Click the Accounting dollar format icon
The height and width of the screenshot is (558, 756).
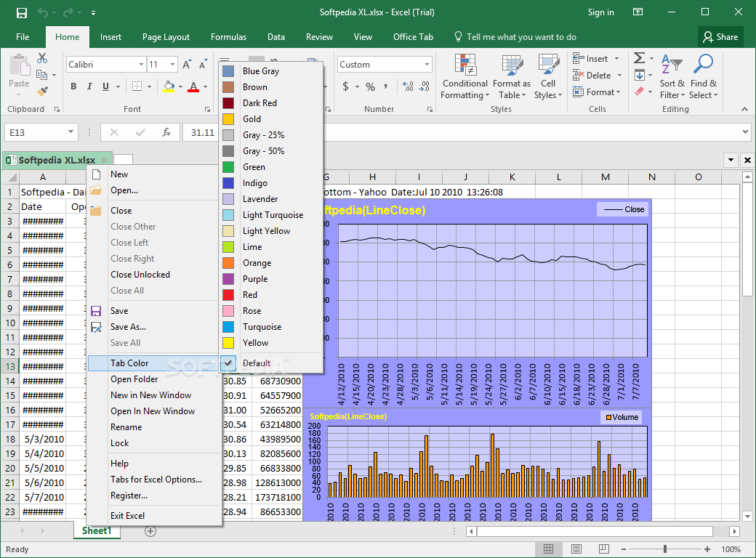tap(346, 86)
